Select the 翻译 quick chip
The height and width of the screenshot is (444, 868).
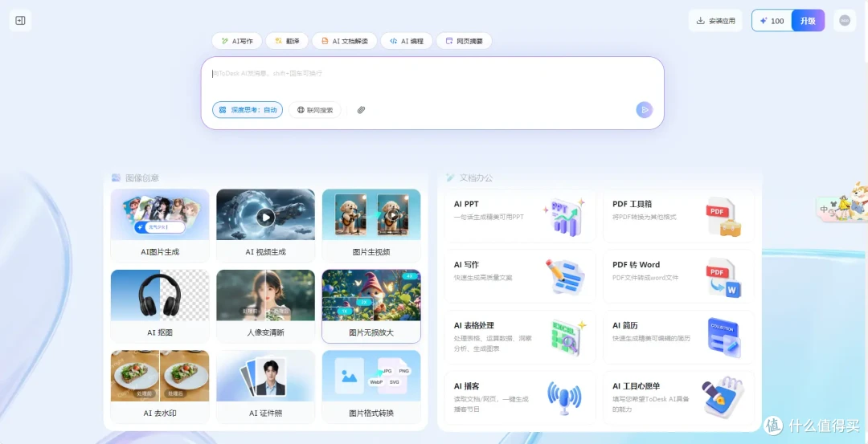(287, 41)
